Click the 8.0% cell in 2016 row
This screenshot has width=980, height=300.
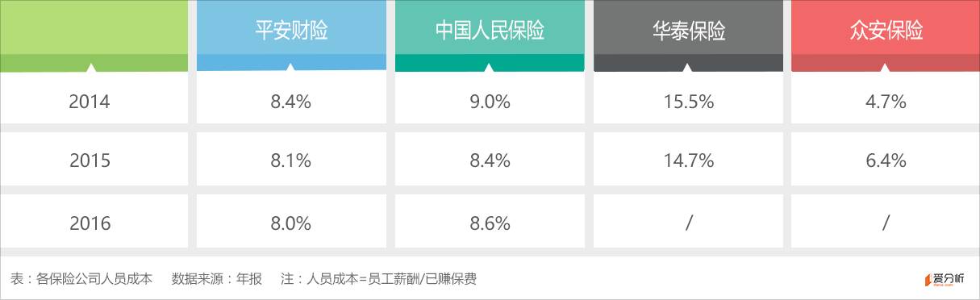coord(291,223)
